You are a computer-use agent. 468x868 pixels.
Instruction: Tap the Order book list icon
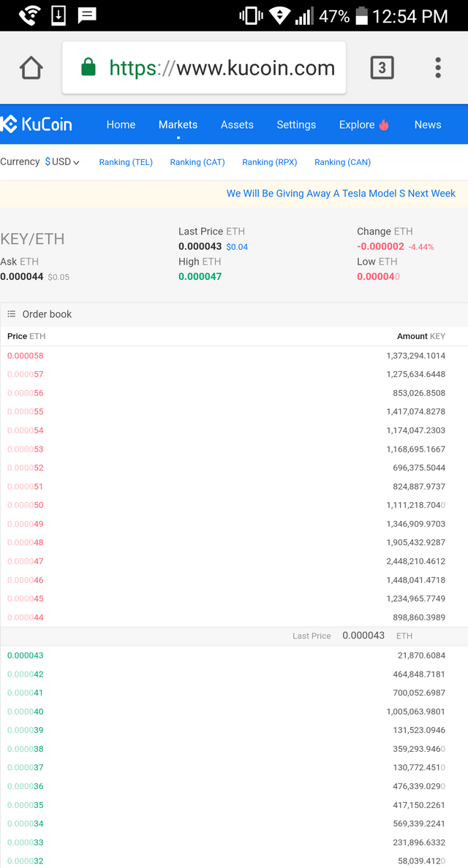tap(12, 314)
